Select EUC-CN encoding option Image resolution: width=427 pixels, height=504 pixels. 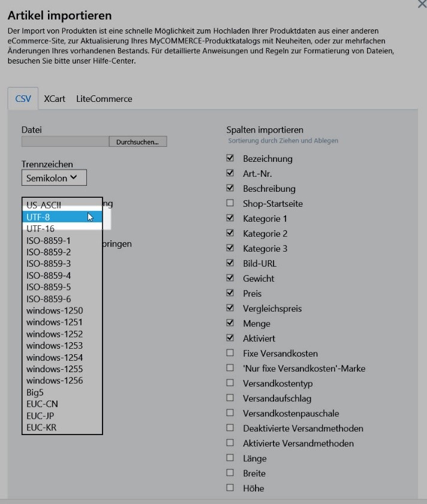[62, 404]
